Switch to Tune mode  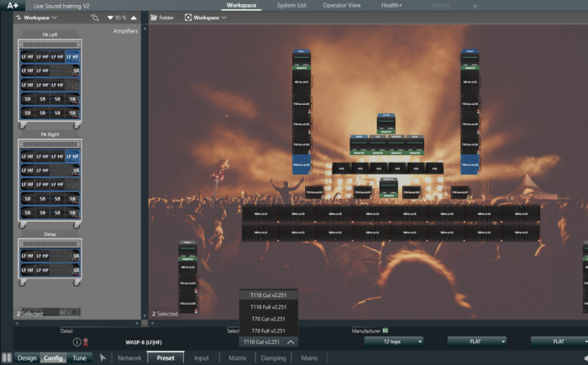[x=79, y=358]
